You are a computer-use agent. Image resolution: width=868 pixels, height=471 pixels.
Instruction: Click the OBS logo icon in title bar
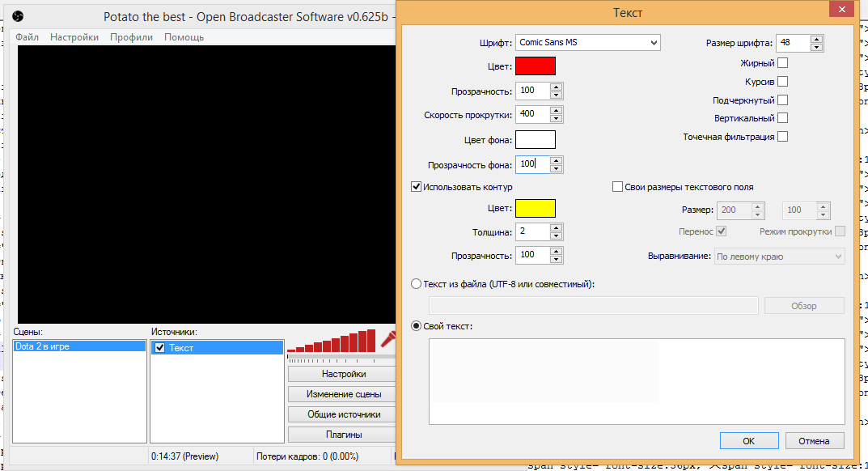[18, 17]
